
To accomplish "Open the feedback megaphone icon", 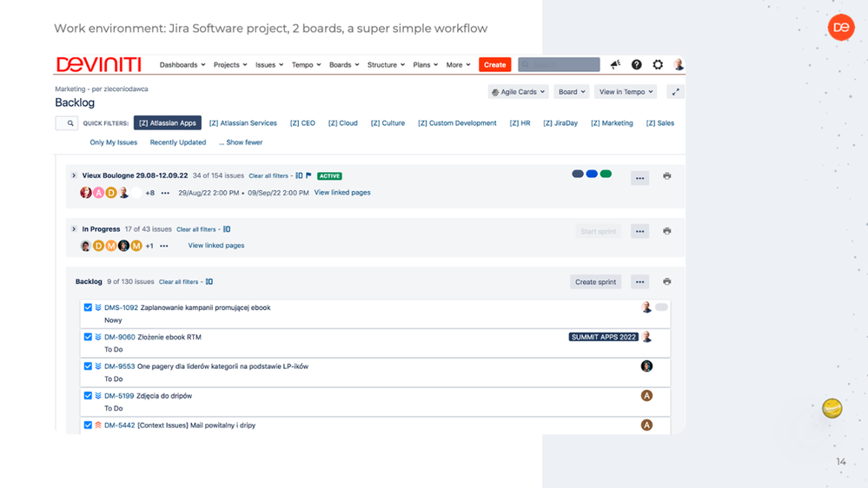I will tap(615, 65).
